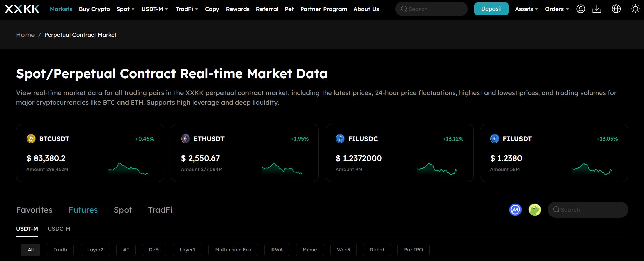Viewport: 644px width, 261px height.
Task: Click the Bitcoin coin icon in BTCUSDT card
Action: pyautogui.click(x=31, y=139)
